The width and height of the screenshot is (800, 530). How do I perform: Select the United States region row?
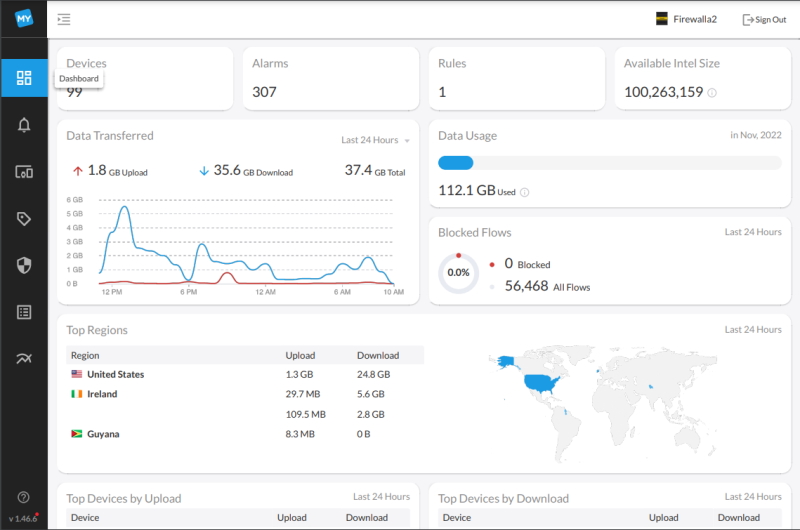point(245,374)
